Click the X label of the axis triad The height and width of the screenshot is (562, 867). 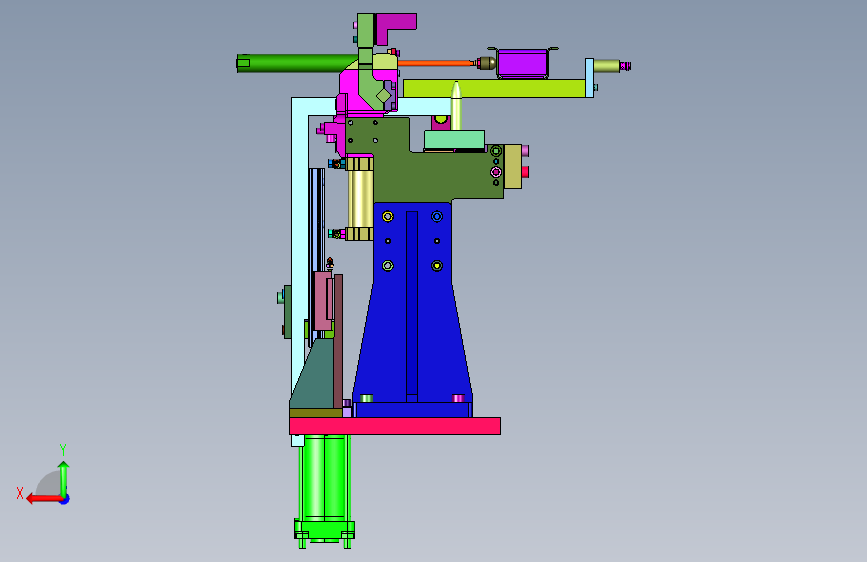tap(20, 493)
